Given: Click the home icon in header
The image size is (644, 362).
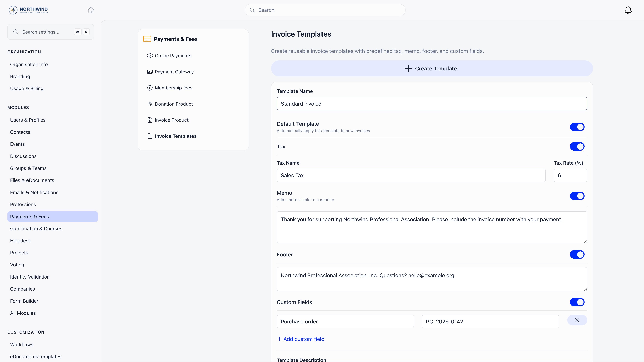Looking at the screenshot, I should [x=91, y=10].
